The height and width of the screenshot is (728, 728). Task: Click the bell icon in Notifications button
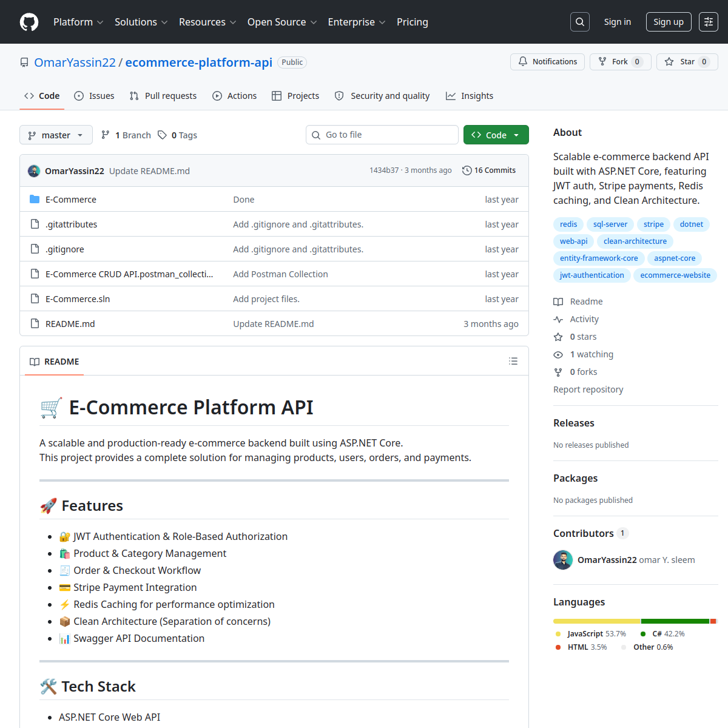pos(523,61)
